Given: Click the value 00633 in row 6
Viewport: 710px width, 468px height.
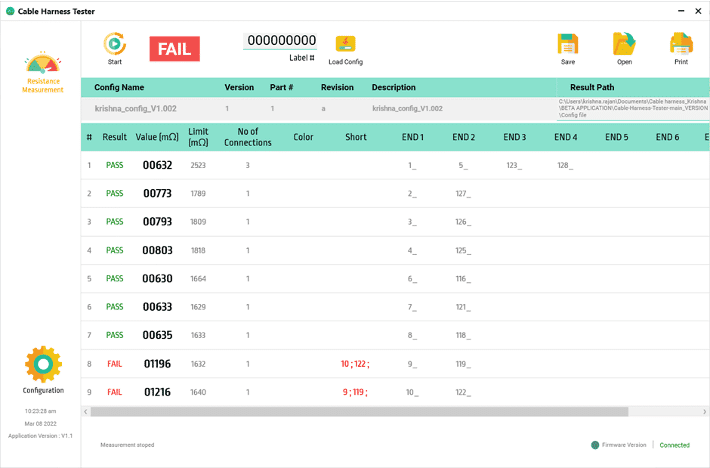Looking at the screenshot, I should point(158,307).
